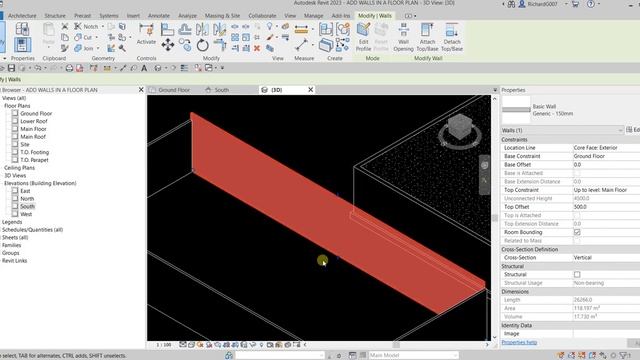Click the Text icon in Quick Access toolbar
Screen dimensions: 640x360
(144, 68)
